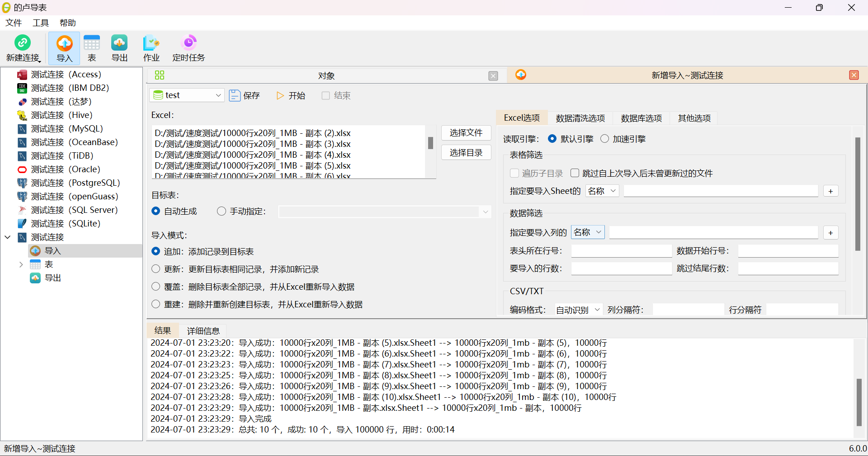Image resolution: width=868 pixels, height=456 pixels.
Task: Collapse the 测试连接 tree node
Action: coord(8,237)
